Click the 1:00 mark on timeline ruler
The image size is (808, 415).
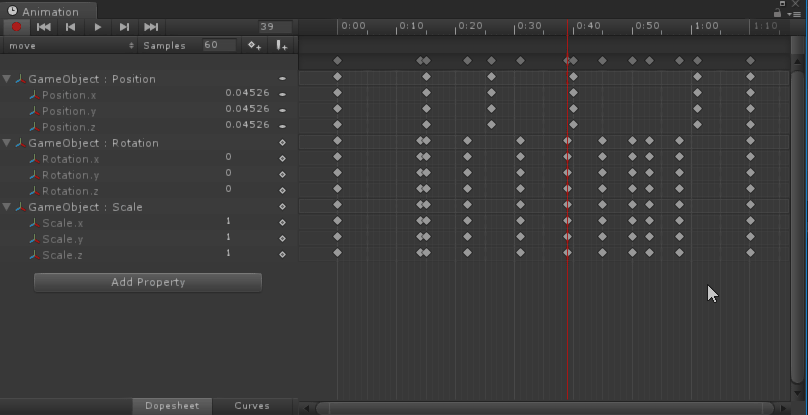706,26
